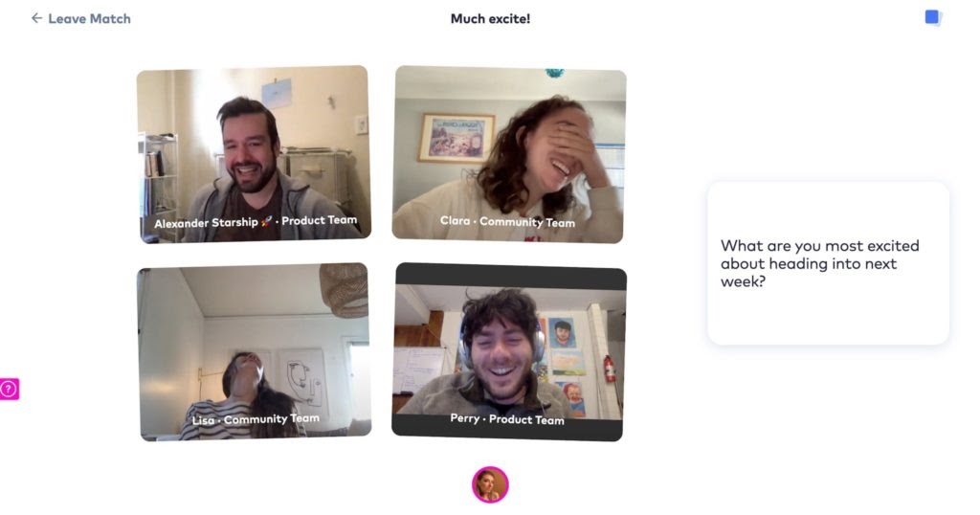Select Clara's video tile
Viewport: 980px width, 515px height.
(x=509, y=154)
